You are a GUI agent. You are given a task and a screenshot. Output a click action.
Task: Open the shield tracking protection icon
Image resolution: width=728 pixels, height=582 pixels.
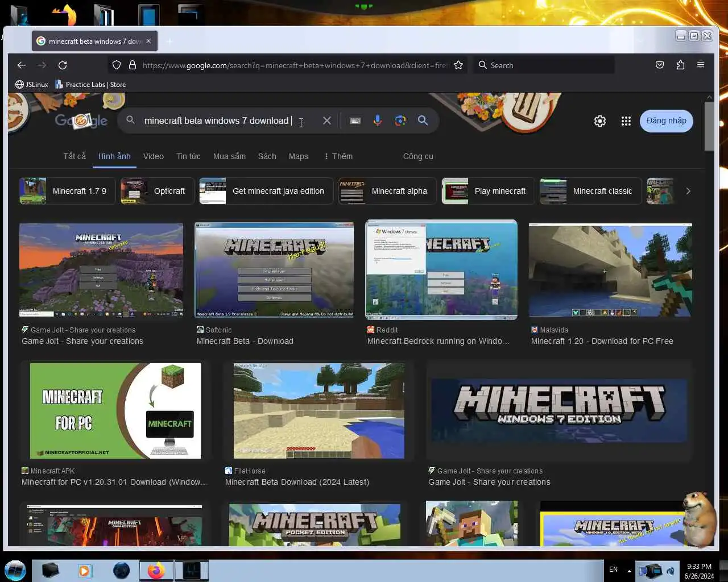pyautogui.click(x=117, y=65)
